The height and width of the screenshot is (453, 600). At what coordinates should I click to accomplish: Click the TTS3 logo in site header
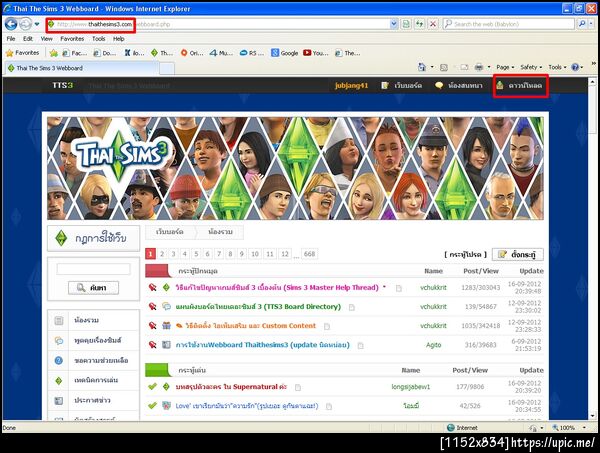click(62, 85)
